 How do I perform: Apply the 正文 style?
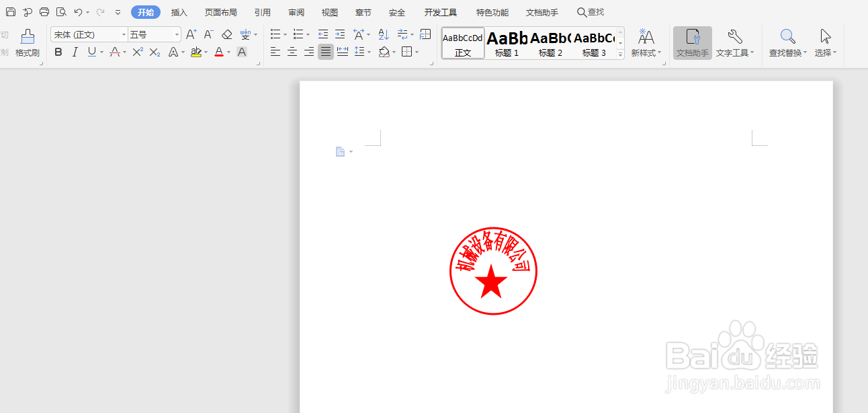pos(463,43)
